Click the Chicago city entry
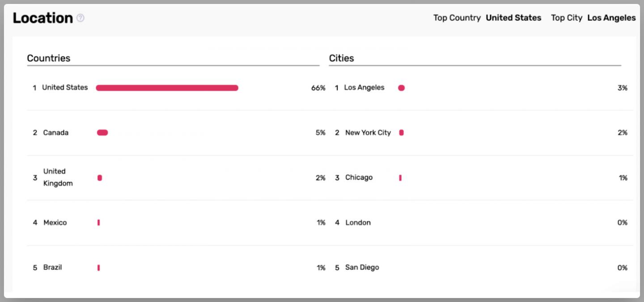 coord(359,178)
